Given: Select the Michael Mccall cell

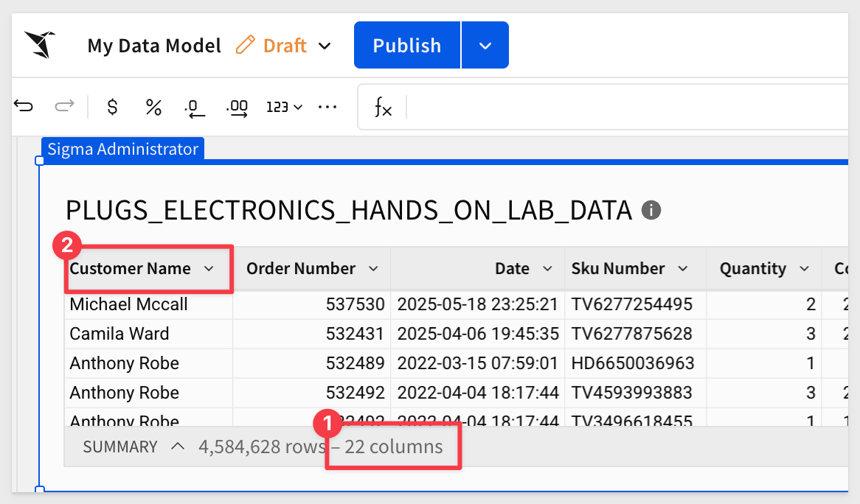Looking at the screenshot, I should pyautogui.click(x=149, y=304).
